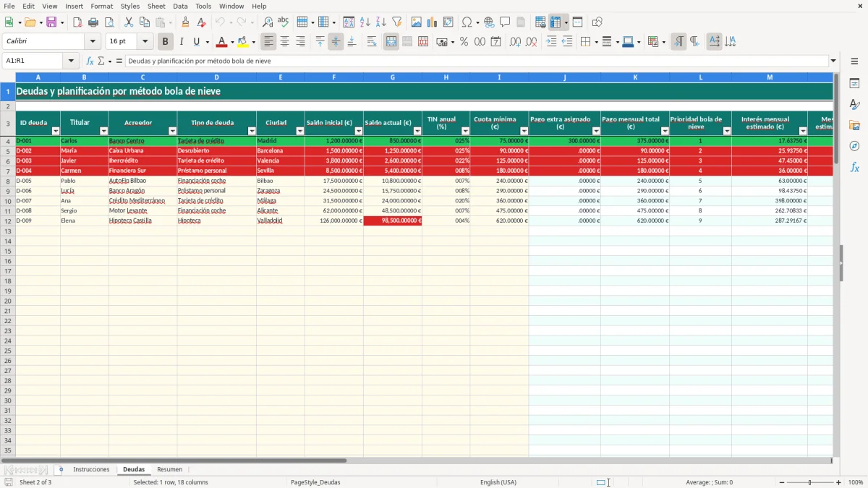
Task: Toggle Bold formatting
Action: coord(165,42)
